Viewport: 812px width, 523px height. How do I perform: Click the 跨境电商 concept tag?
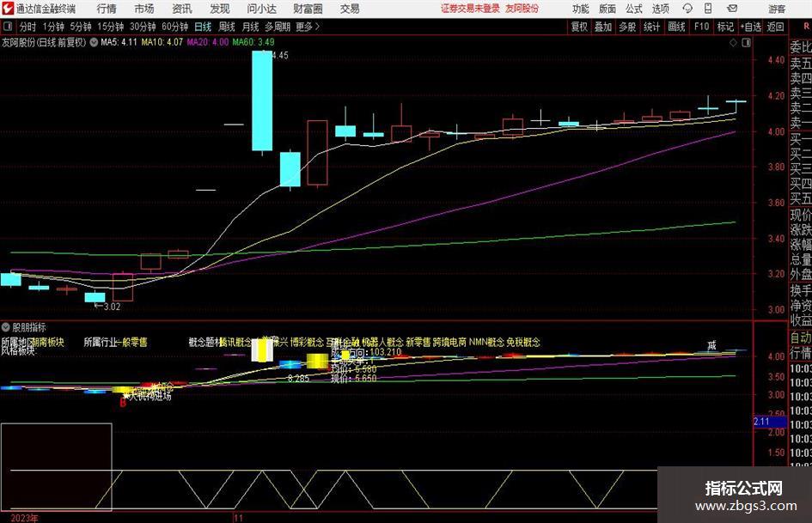(449, 342)
